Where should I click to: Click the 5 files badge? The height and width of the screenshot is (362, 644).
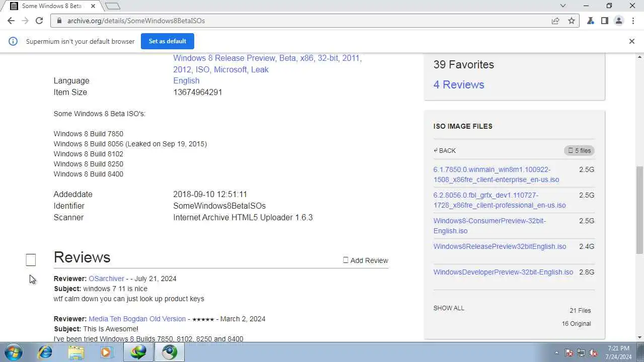pyautogui.click(x=579, y=150)
